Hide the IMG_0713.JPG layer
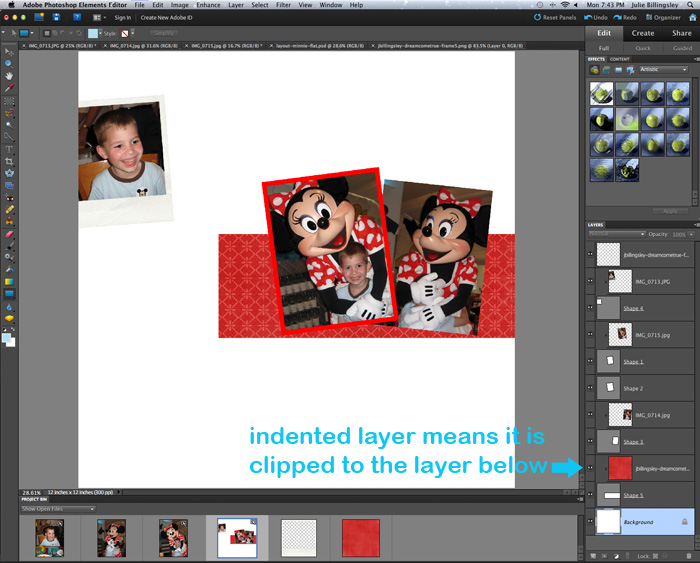 (x=590, y=280)
